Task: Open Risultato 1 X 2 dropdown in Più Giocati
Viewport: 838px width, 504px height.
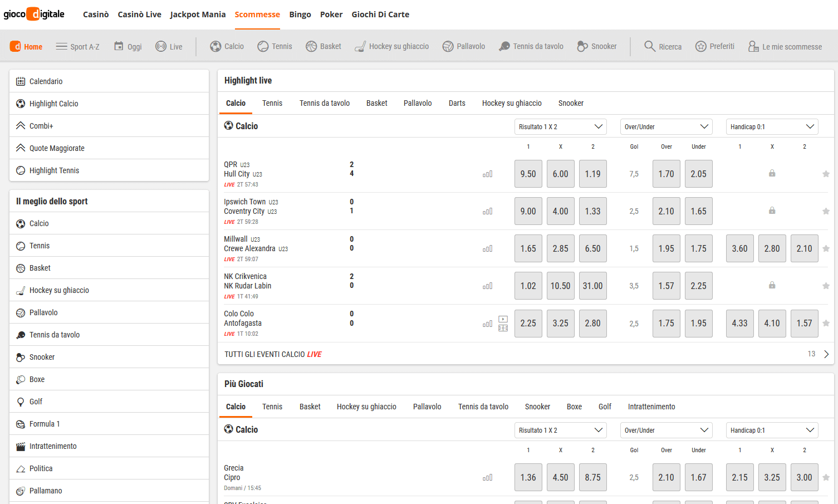Action: 561,430
